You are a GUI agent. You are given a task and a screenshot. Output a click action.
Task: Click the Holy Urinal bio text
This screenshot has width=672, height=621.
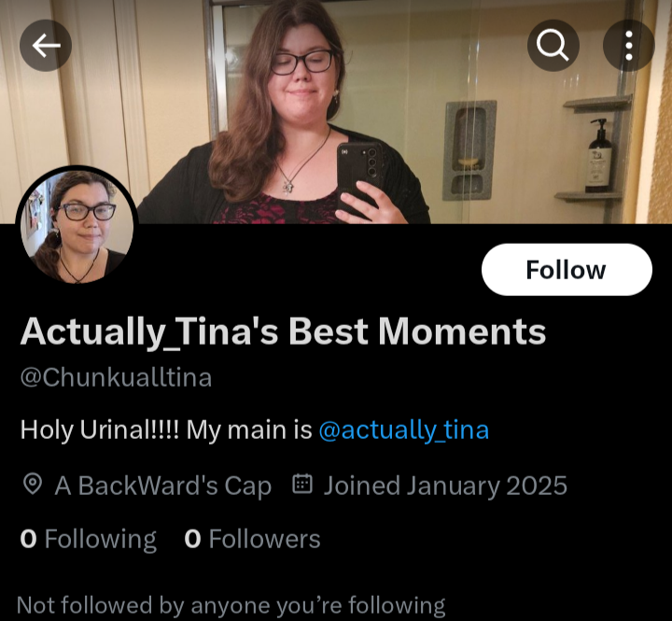166,430
